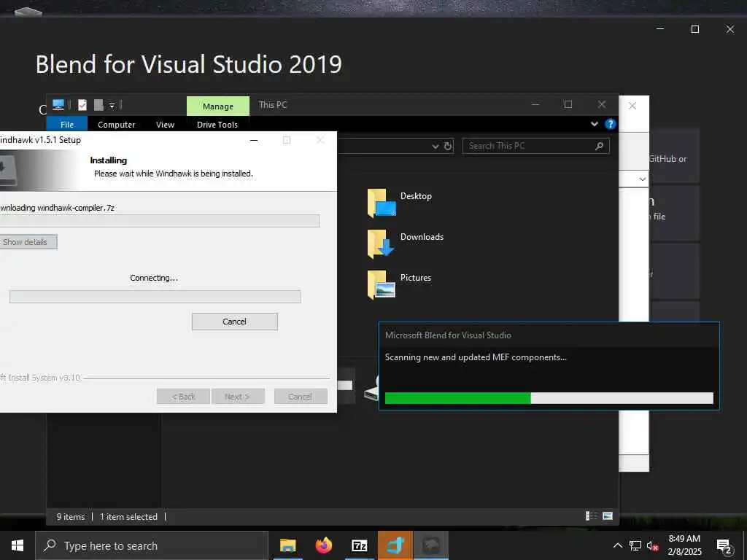747x560 pixels.
Task: Open the notification center icon
Action: point(724,545)
